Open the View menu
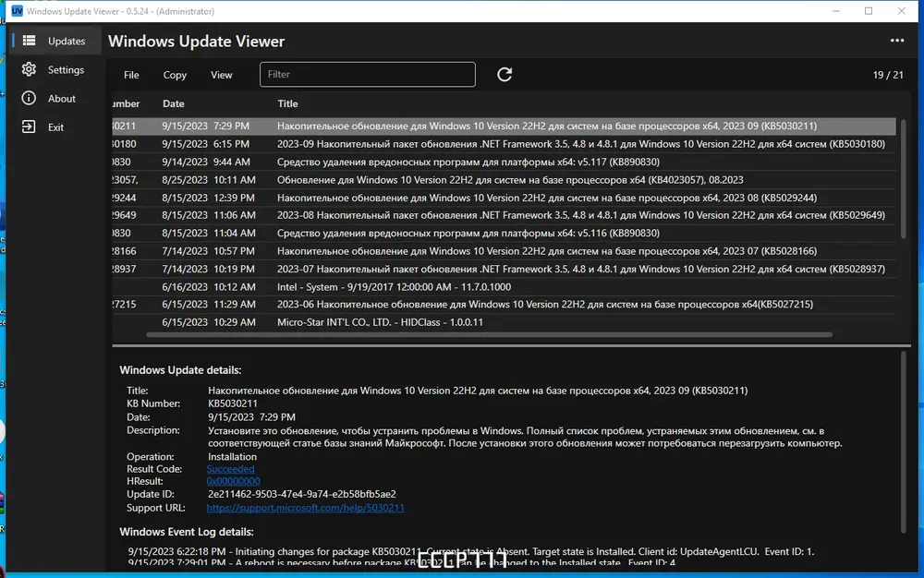 222,75
